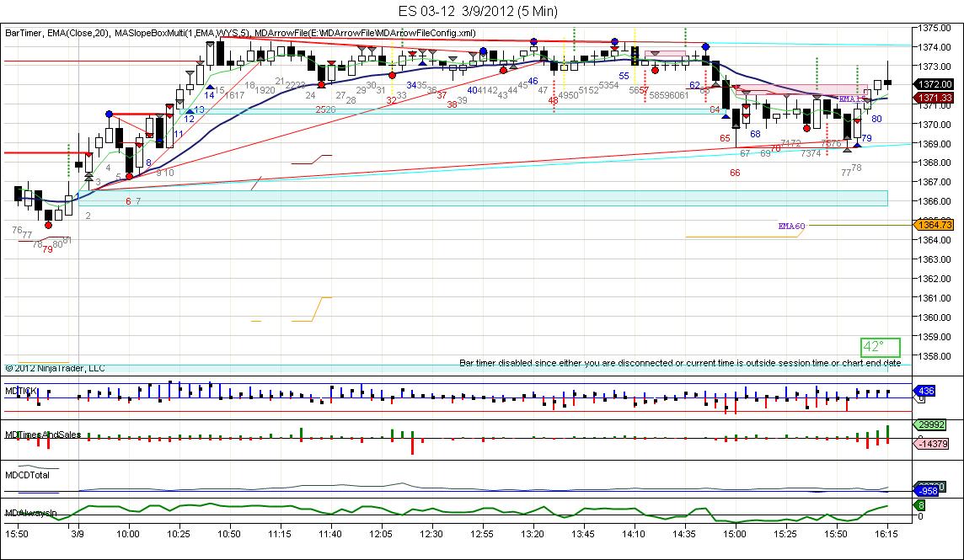Click the red bar number 48 label
The width and height of the screenshot is (964, 560).
point(553,100)
